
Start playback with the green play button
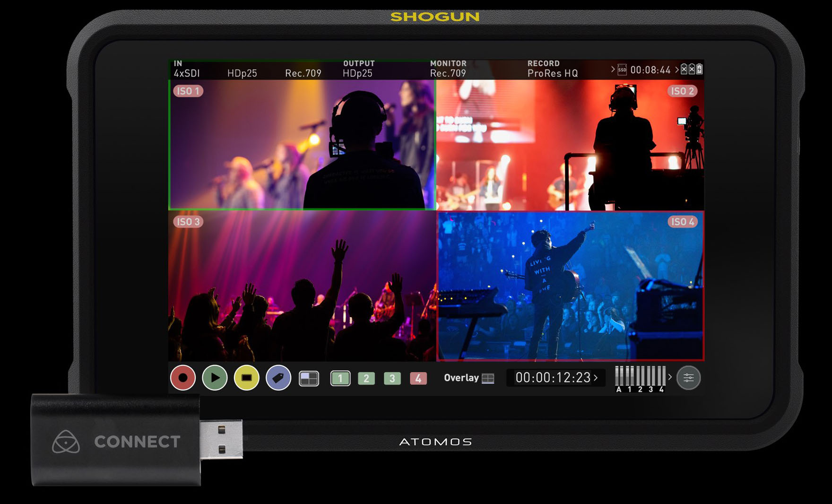coord(215,378)
